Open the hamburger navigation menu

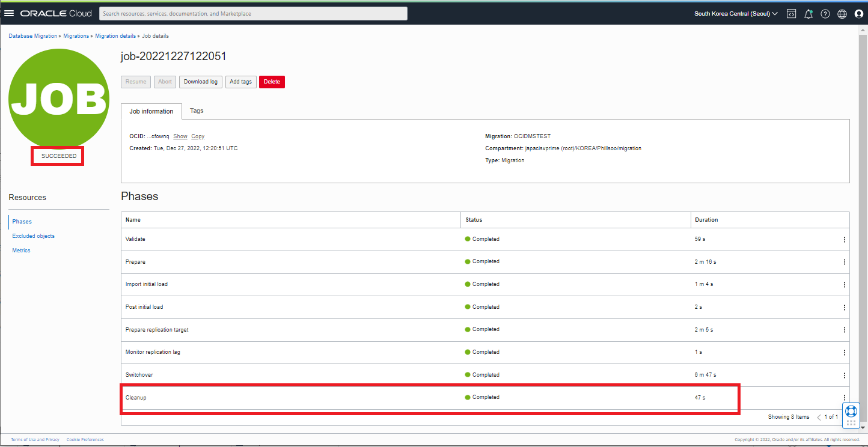(9, 13)
